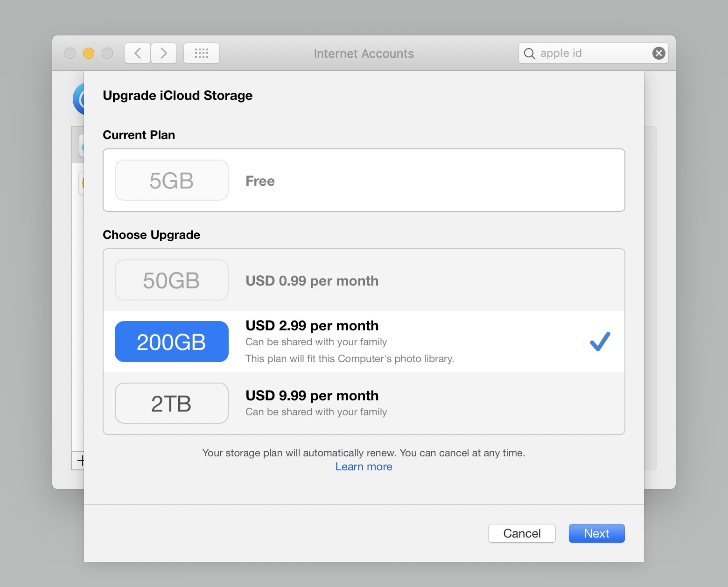Open the Learn more link

364,467
